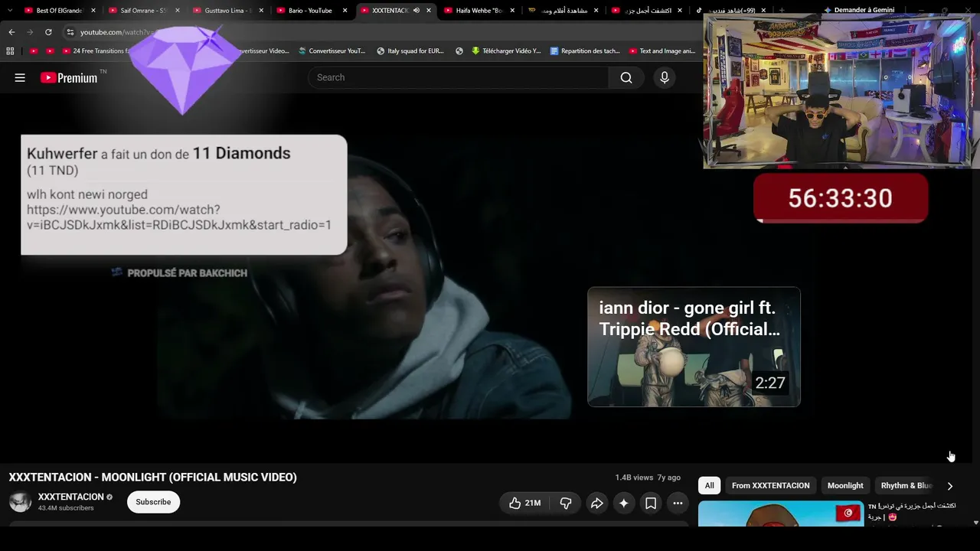Open more actions three-dot menu
This screenshot has width=980, height=551.
[678, 503]
